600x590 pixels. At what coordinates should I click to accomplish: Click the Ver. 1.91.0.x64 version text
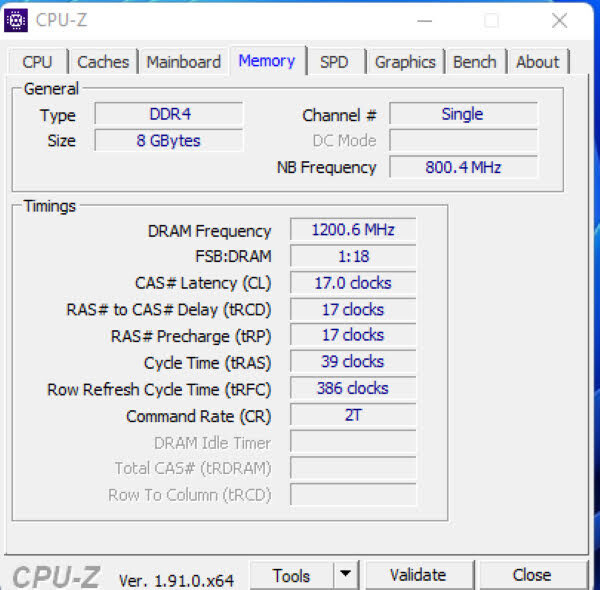pos(176,581)
